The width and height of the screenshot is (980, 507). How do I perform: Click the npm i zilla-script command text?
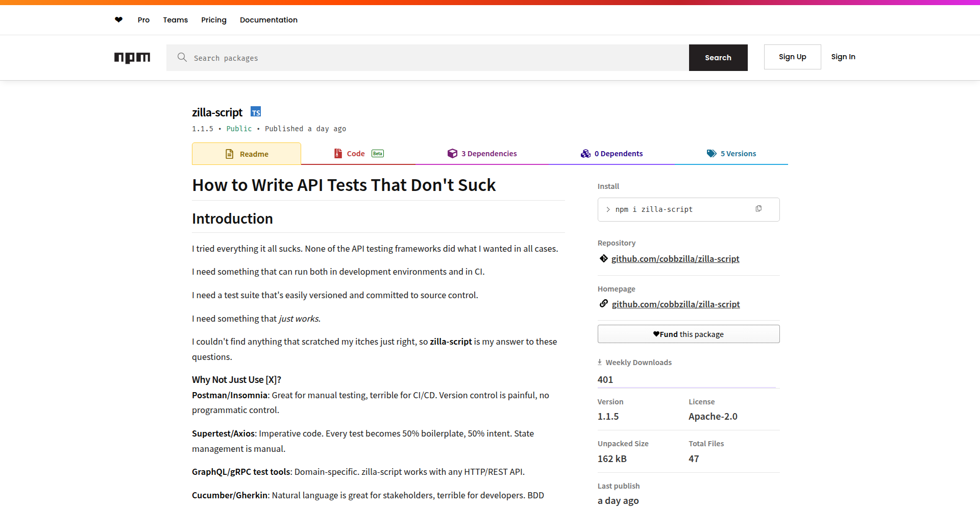(x=654, y=209)
